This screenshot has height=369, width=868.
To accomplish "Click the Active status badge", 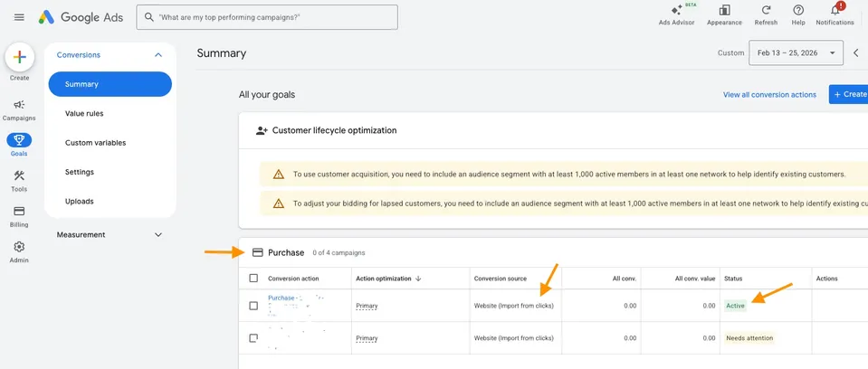I will click(735, 306).
